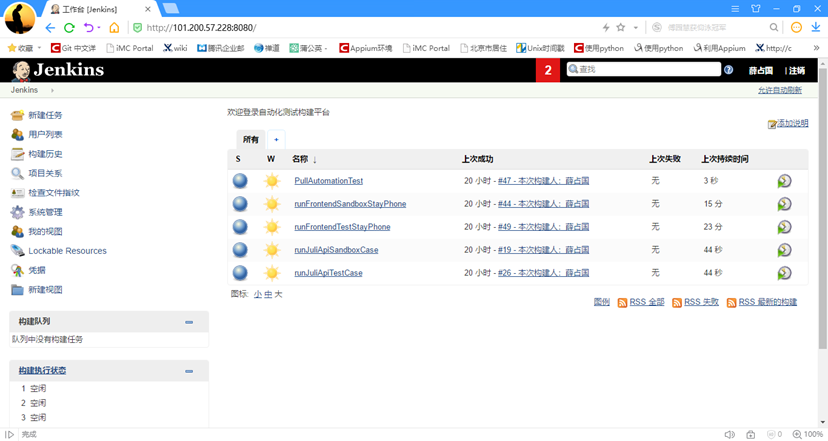Add a new view with the + tab

[276, 139]
